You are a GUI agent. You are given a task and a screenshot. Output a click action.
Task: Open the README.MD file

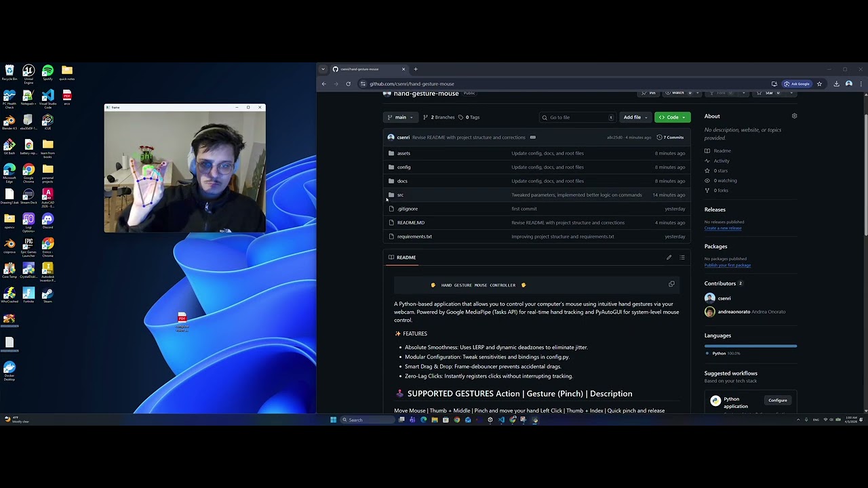(411, 223)
